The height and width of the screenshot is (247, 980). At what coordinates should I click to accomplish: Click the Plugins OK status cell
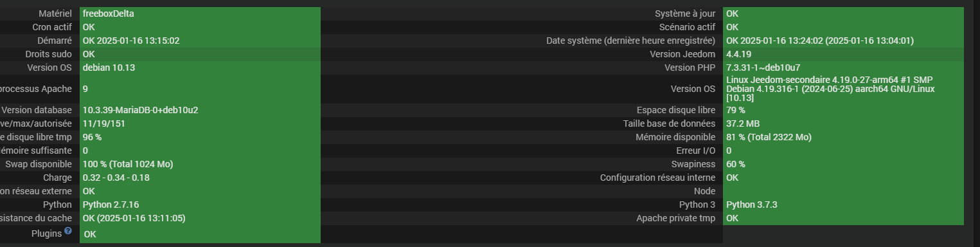[200, 234]
